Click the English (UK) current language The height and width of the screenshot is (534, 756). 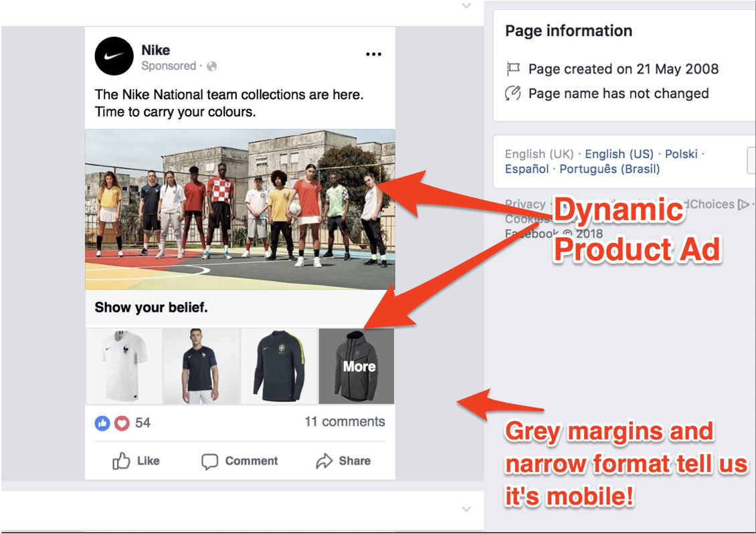[539, 154]
